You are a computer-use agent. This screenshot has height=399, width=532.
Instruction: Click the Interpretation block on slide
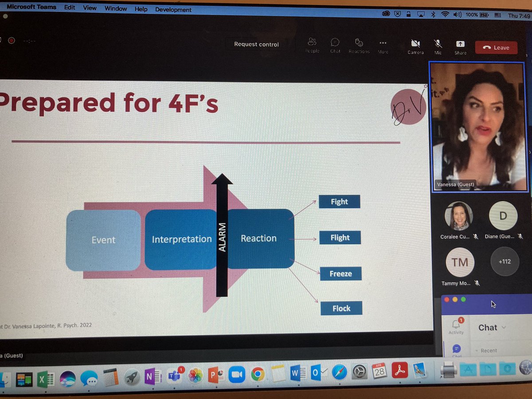[181, 240]
